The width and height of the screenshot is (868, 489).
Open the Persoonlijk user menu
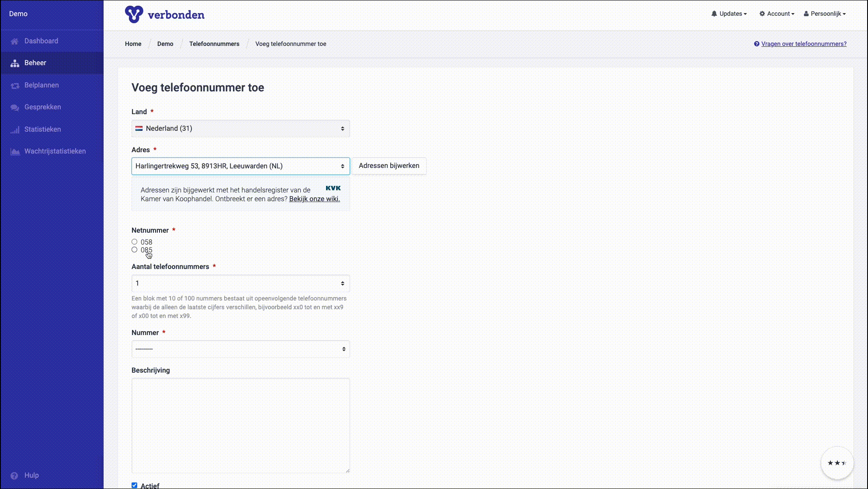tap(824, 14)
